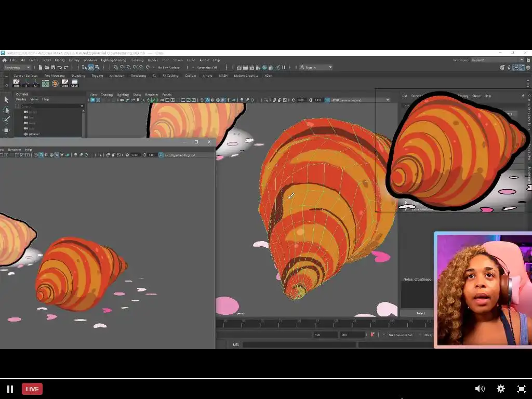Click the orange sphere shelf icon
Image resolution: width=532 pixels, height=399 pixels.
click(55, 83)
